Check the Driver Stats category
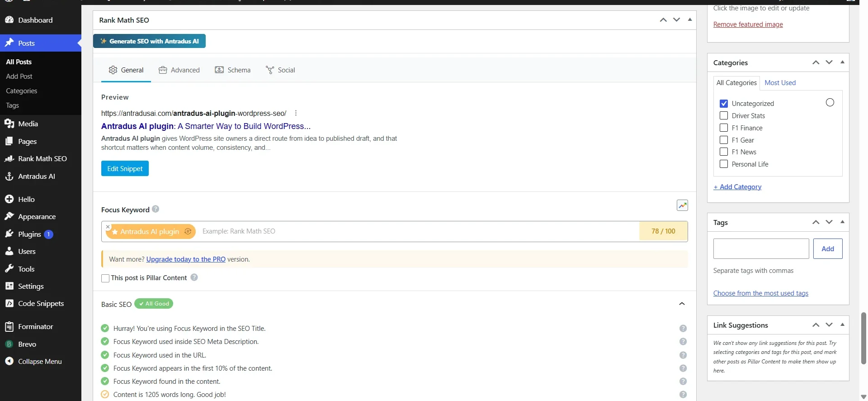The width and height of the screenshot is (868, 401). (724, 115)
